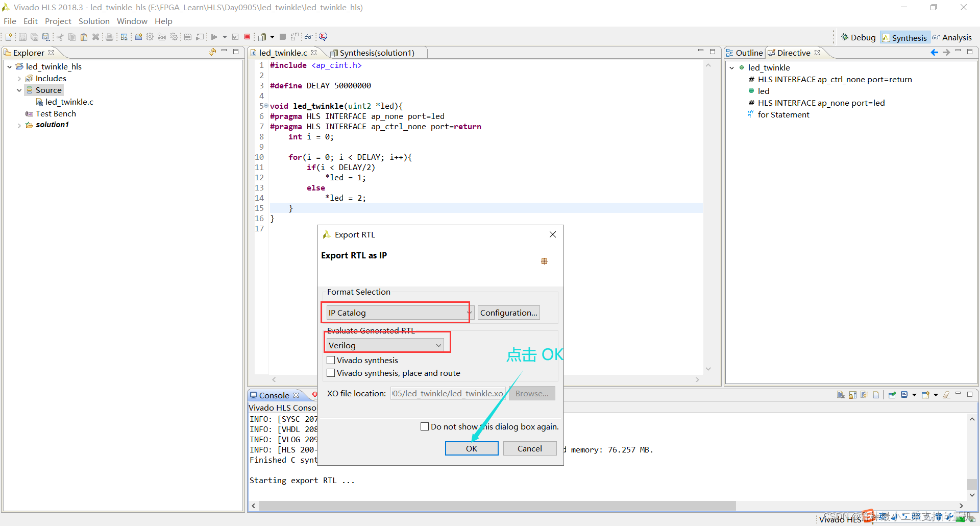
Task: Open the Help menu
Action: [163, 21]
